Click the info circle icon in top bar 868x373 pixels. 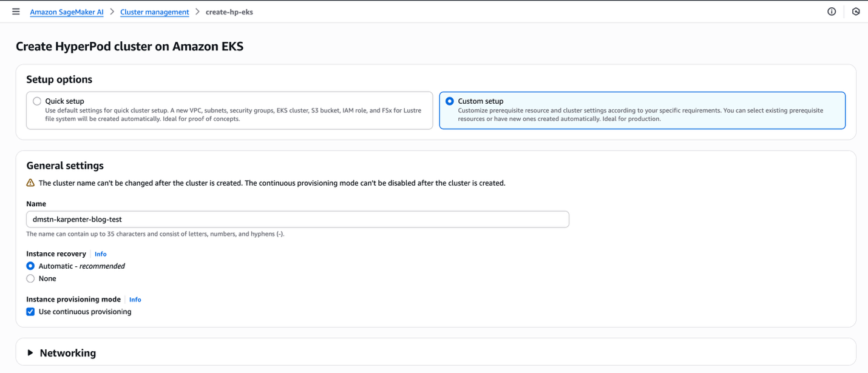tap(832, 12)
